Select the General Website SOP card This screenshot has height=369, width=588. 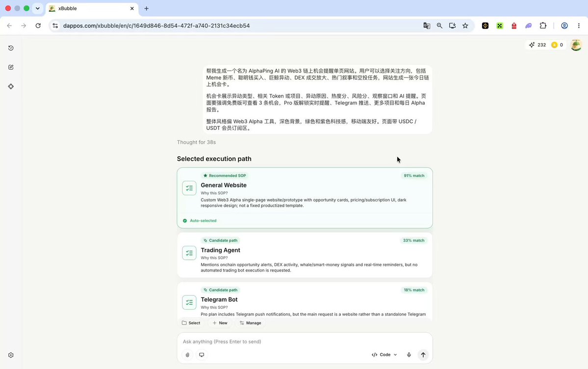click(305, 198)
